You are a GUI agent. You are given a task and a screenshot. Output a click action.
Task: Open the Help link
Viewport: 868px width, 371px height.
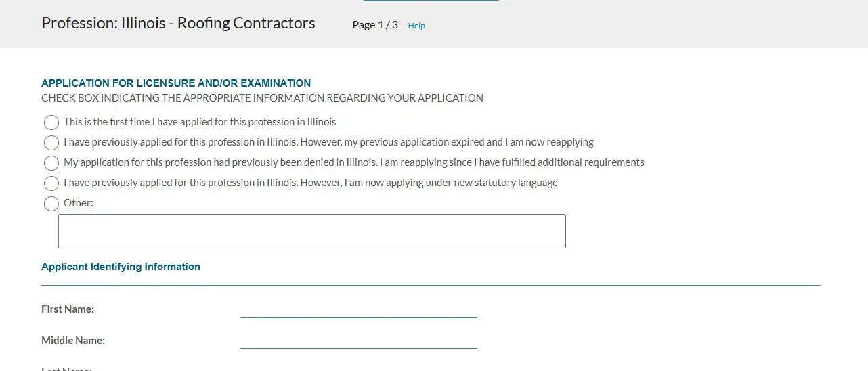(x=416, y=26)
